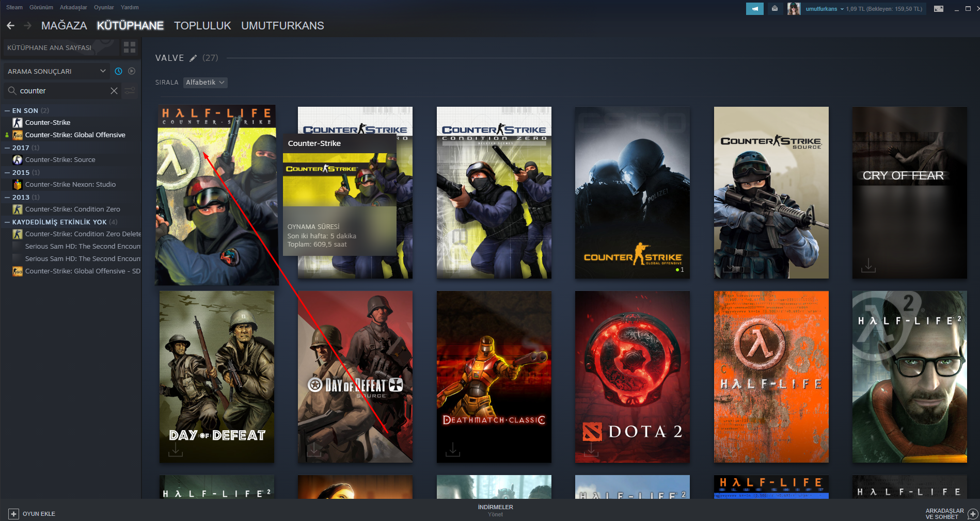Screen dimensions: 980x521
Task: Switch to Big Picture mode icon
Action: 939,9
